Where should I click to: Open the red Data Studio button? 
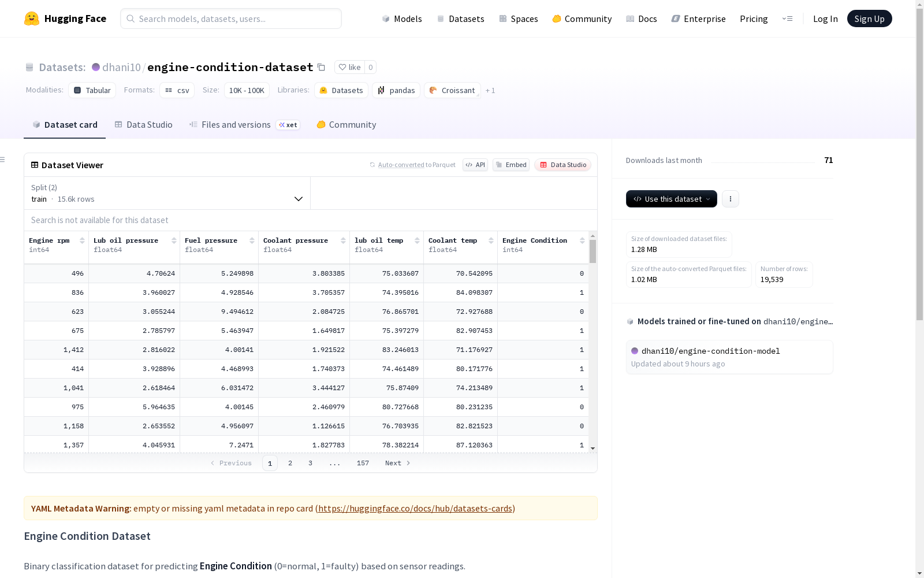[563, 165]
